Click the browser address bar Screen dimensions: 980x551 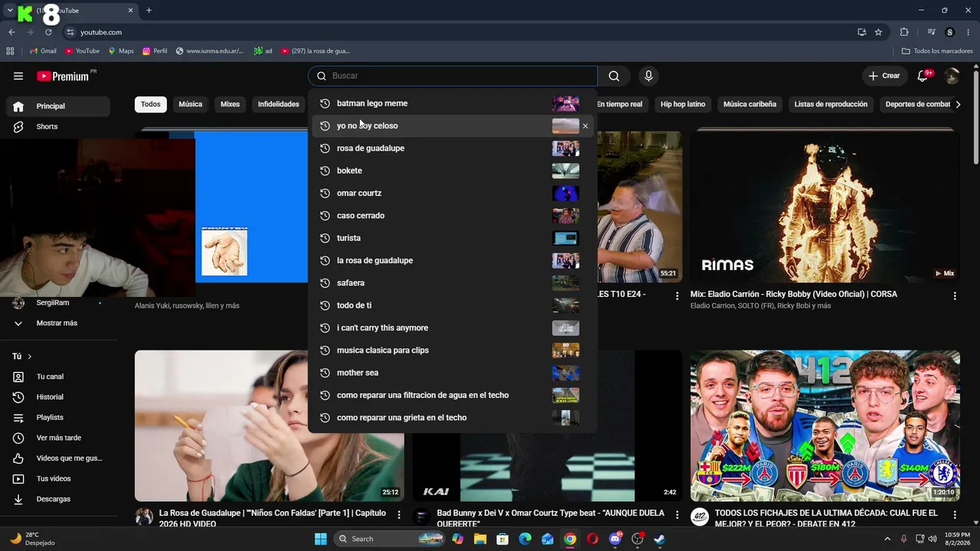459,32
